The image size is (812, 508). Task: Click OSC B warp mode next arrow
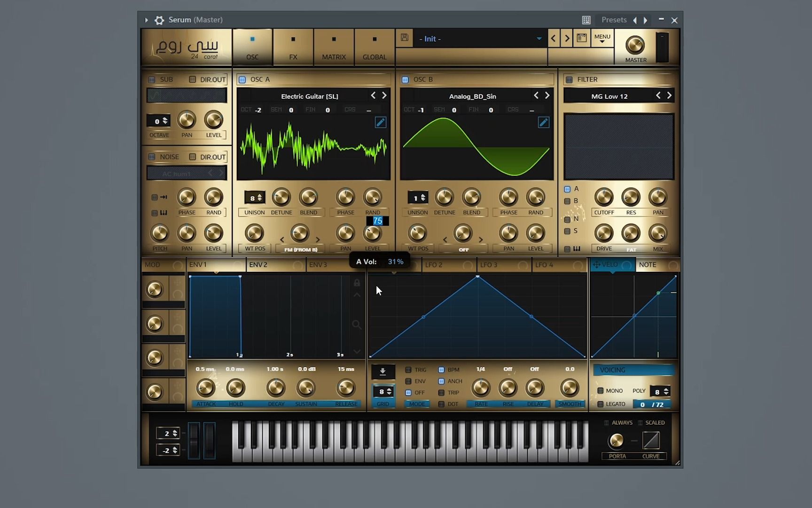[x=481, y=240]
